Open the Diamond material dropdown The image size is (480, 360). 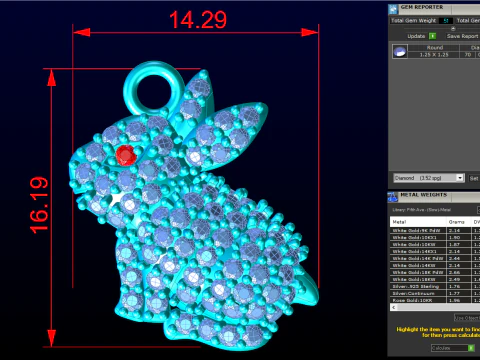tap(429, 178)
